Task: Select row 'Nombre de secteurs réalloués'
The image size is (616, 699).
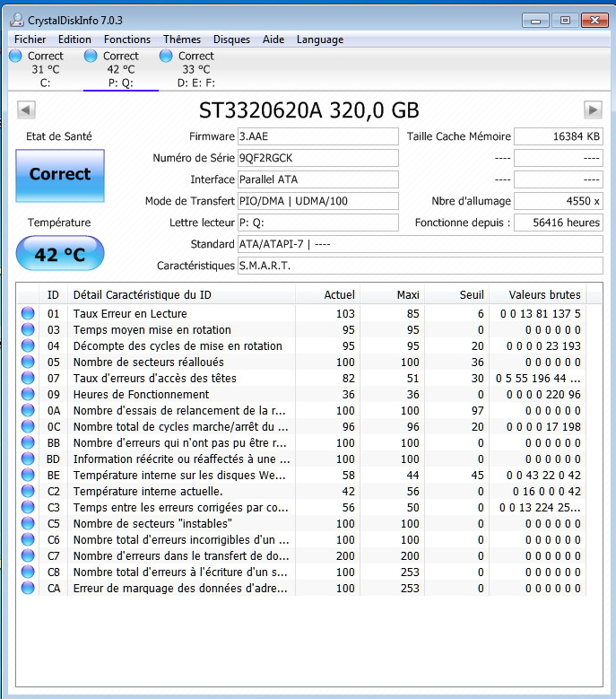Action: pos(301,362)
